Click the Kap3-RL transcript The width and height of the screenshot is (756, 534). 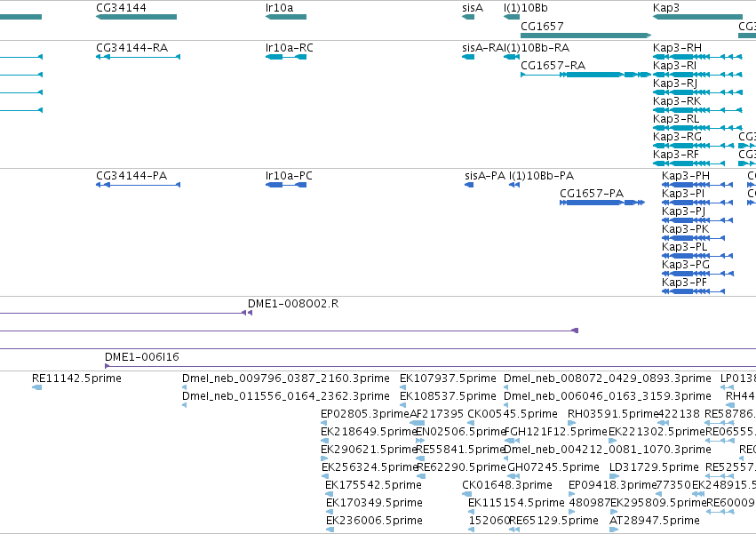point(697,128)
